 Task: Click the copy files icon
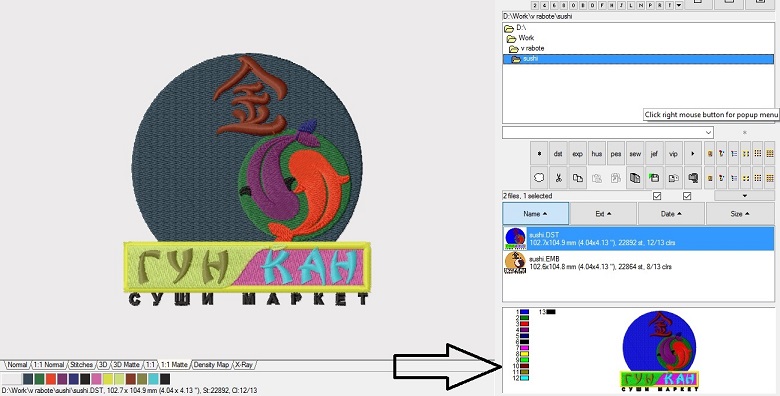coord(578,178)
